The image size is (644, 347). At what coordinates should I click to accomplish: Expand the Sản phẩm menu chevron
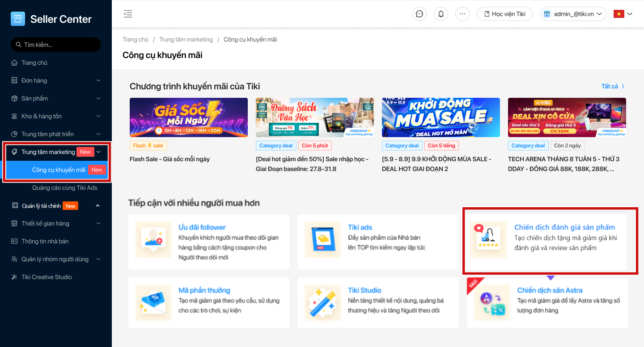(x=98, y=98)
